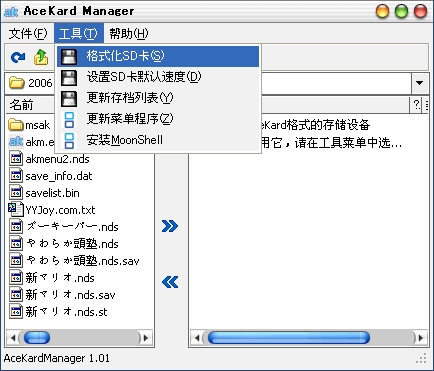
Task: Choose 更新菜单程序(Z) menu entry
Action: pyautogui.click(x=158, y=120)
